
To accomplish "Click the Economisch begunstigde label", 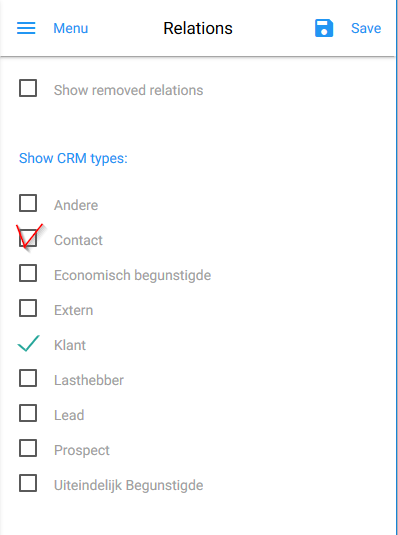I will point(132,276).
